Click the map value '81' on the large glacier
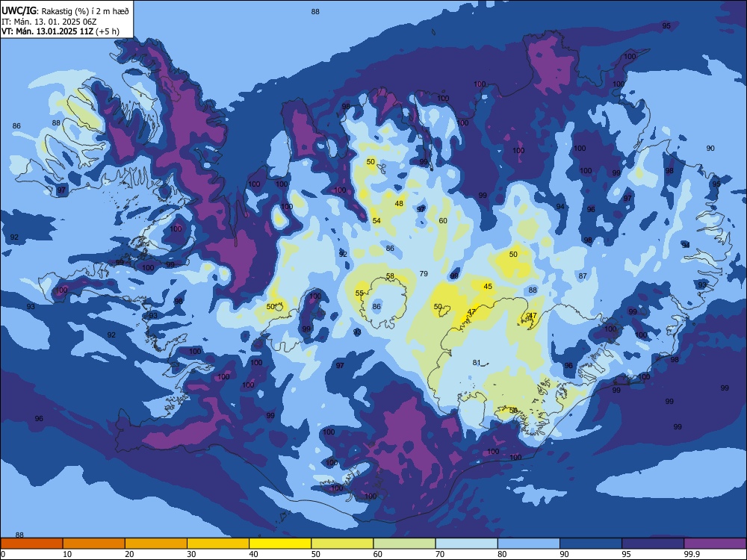 pos(477,362)
